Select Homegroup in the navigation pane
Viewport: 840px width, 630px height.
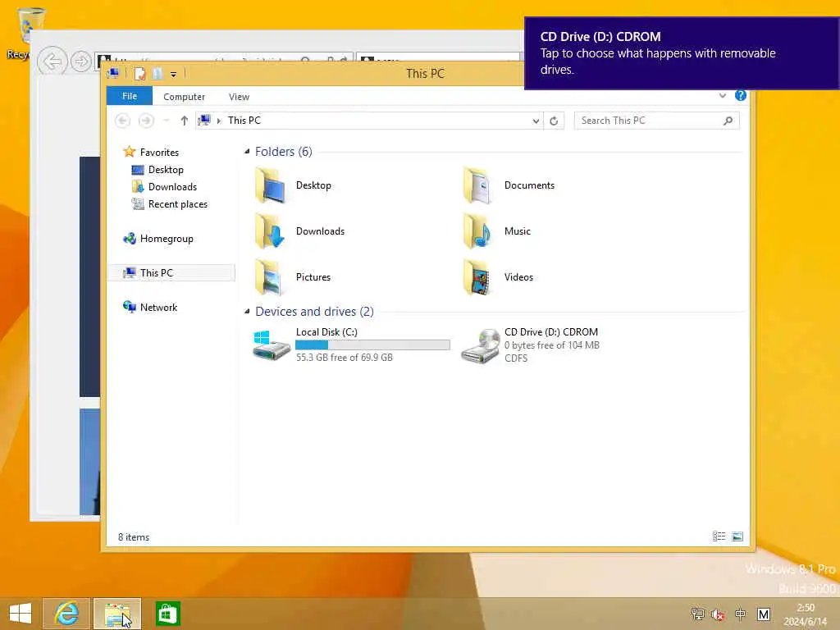[166, 239]
